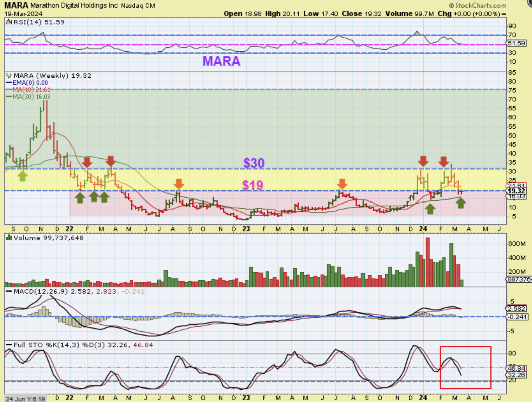Select the MACD(12,26,9) 2.582 indicator label
This screenshot has height=402, width=532.
pyautogui.click(x=52, y=292)
